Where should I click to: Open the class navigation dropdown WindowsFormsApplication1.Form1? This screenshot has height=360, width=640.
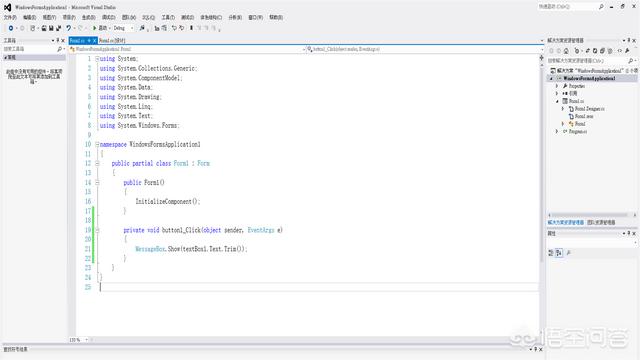pos(188,49)
